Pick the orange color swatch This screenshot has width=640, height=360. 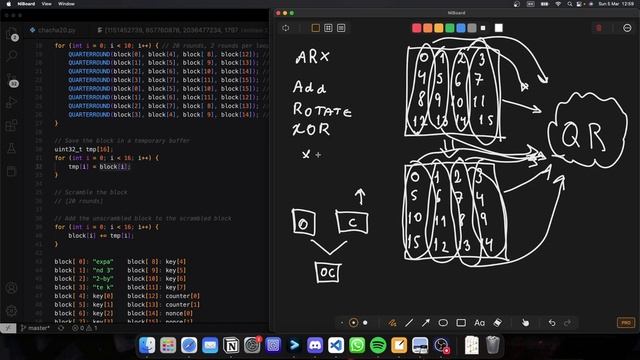pyautogui.click(x=428, y=28)
